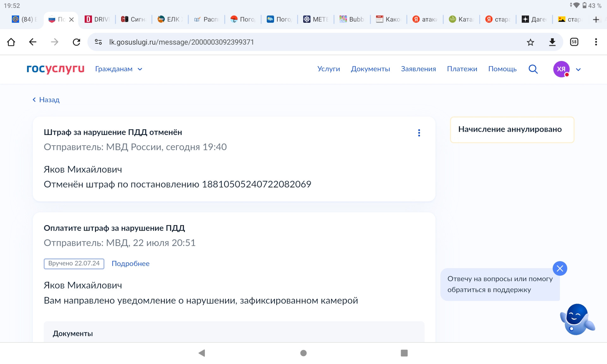This screenshot has height=364, width=607.
Task: Click the Gosuslugi search magnifier icon
Action: (x=533, y=69)
